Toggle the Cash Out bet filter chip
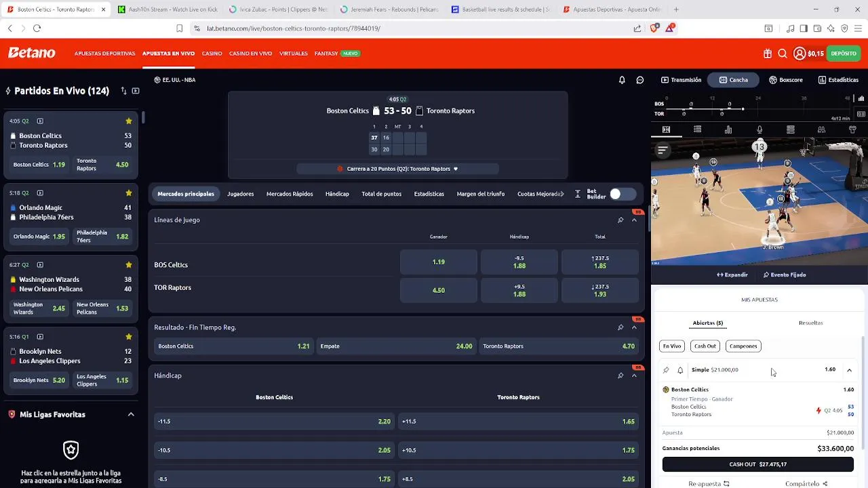The image size is (868, 488). click(x=705, y=346)
